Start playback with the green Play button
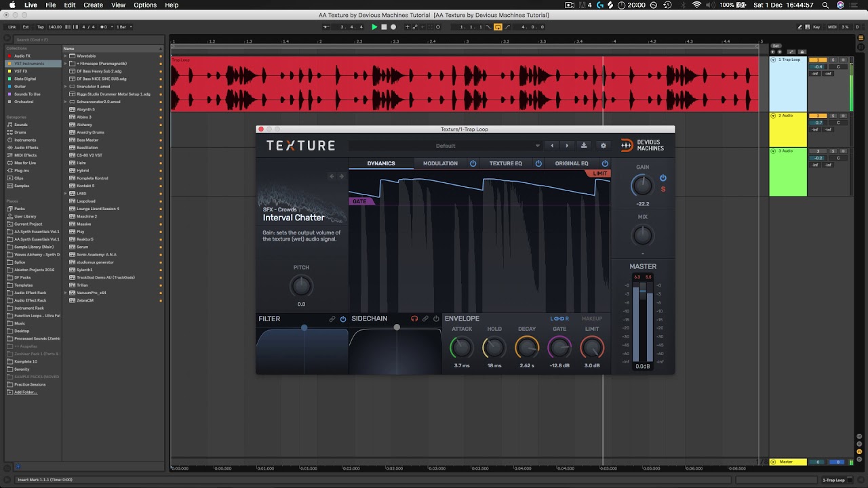The height and width of the screenshot is (488, 868). coord(374,27)
